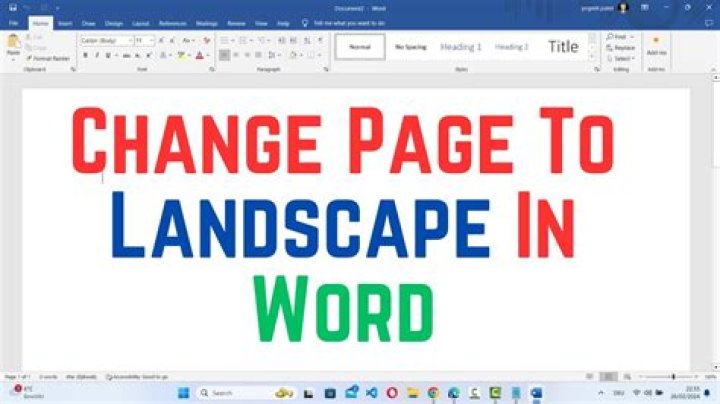Click the Replace button in Editing group
Screen dimensions: 720x404
621,47
